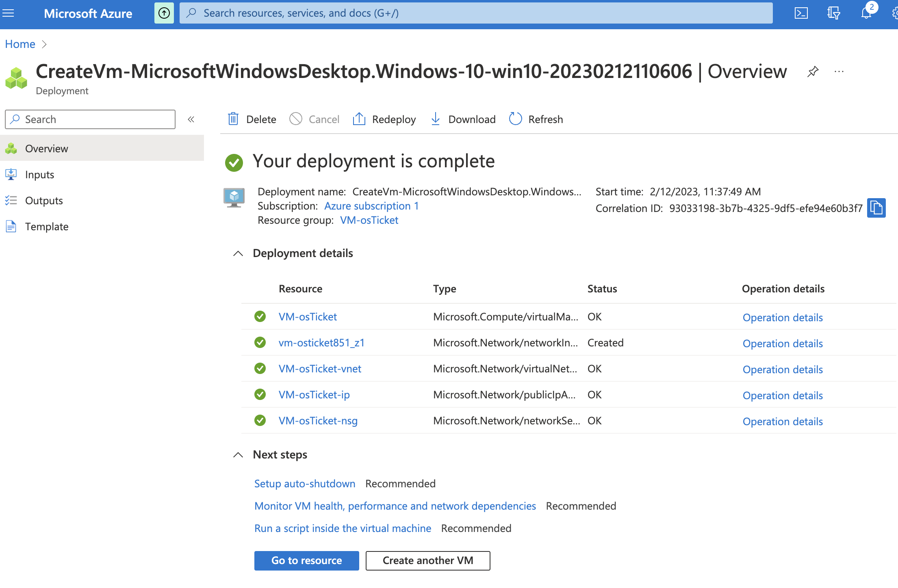Image resolution: width=898 pixels, height=588 pixels.
Task: Open the Directories and subscriptions filter icon
Action: (x=833, y=13)
